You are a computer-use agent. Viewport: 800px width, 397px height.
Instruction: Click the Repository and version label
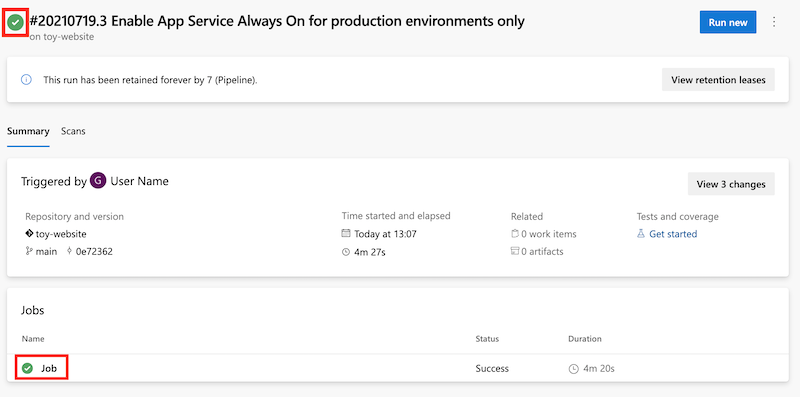coord(74,216)
